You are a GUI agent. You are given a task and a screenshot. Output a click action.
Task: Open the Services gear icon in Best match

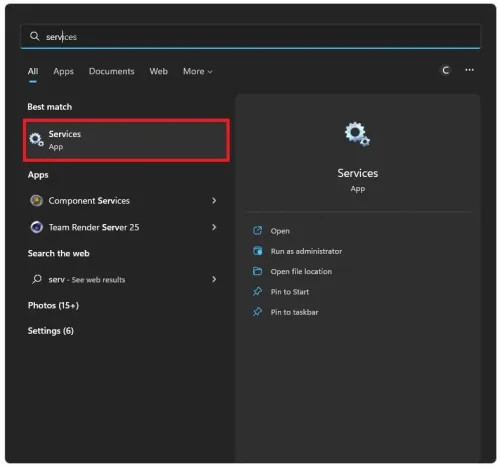[x=36, y=140]
